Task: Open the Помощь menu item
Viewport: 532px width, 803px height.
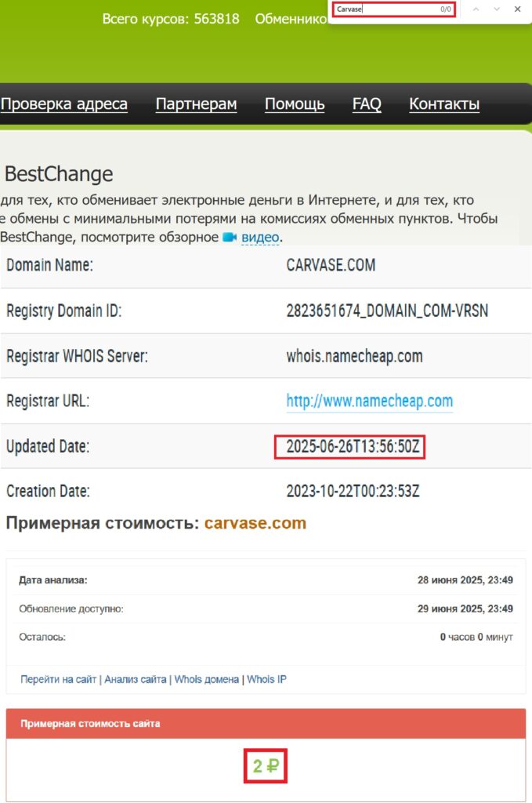Action: [x=295, y=104]
